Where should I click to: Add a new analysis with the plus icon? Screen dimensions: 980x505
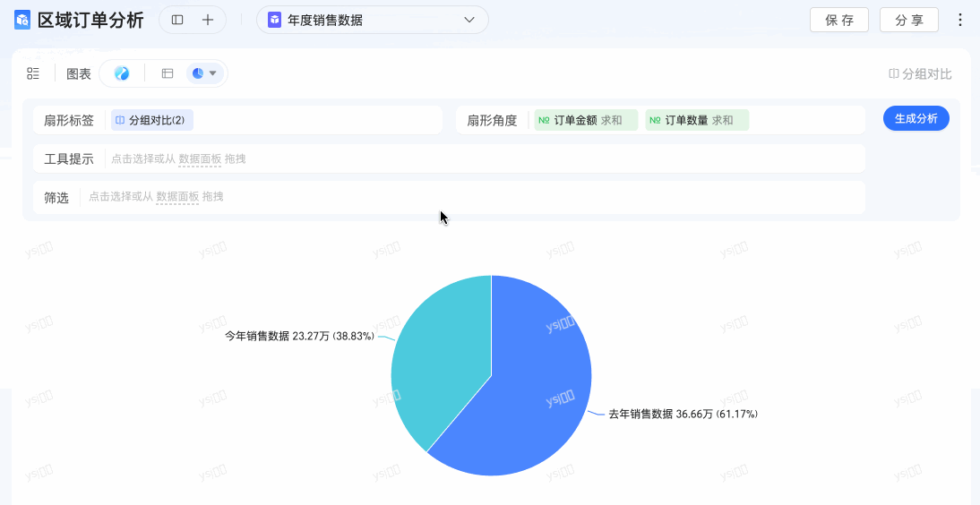pyautogui.click(x=208, y=20)
